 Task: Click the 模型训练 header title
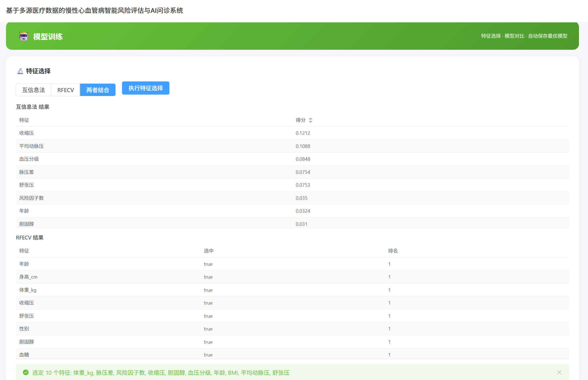point(48,36)
